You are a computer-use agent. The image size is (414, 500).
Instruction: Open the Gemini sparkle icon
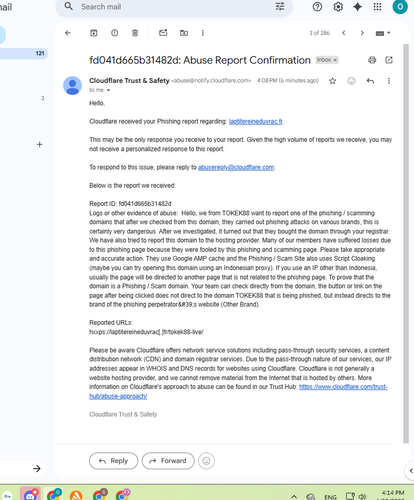point(357,7)
